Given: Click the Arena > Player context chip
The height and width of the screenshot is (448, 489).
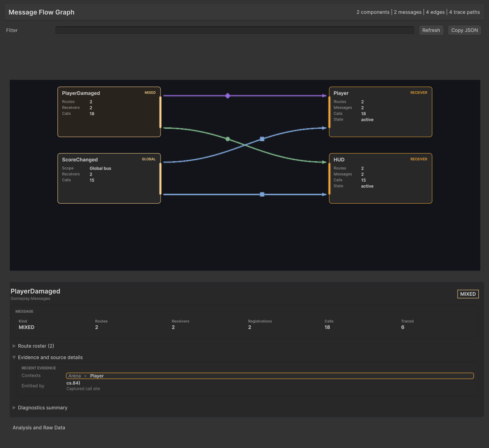Looking at the screenshot, I should pyautogui.click(x=270, y=376).
